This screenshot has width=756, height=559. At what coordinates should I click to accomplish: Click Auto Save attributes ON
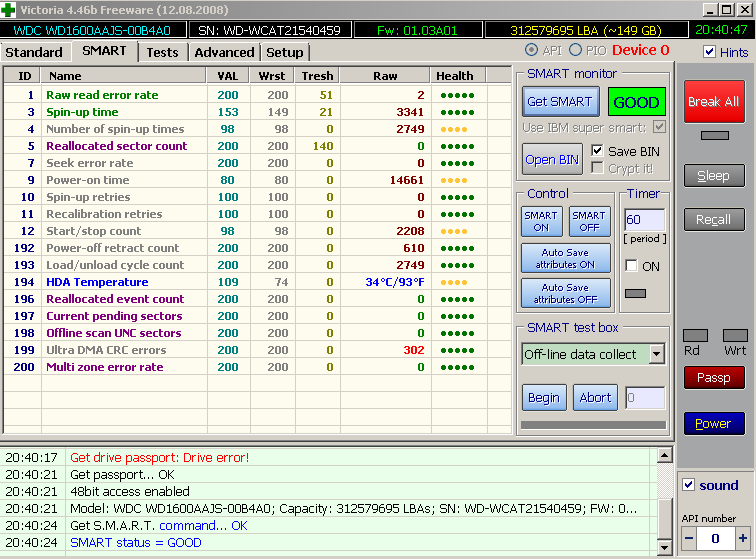[x=566, y=259]
